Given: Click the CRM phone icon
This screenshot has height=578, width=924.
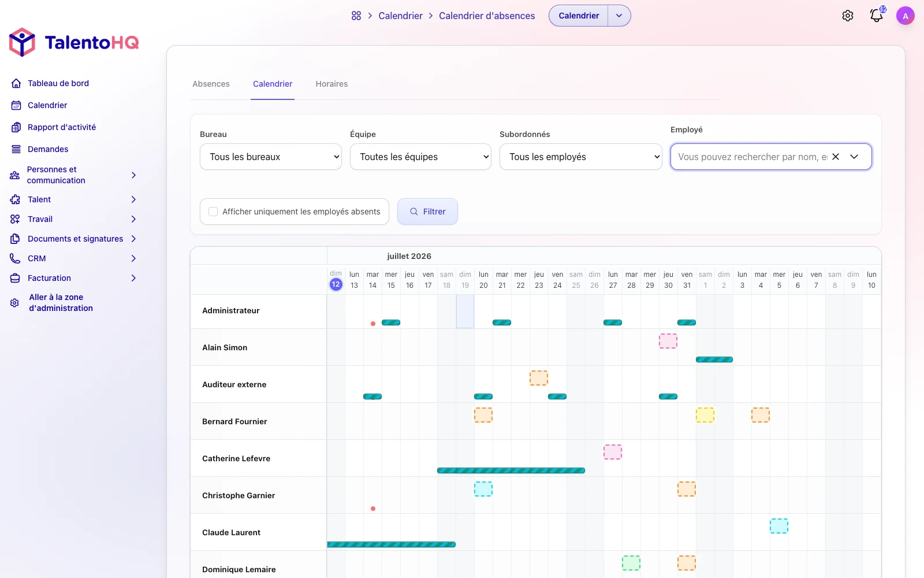Looking at the screenshot, I should 15,258.
